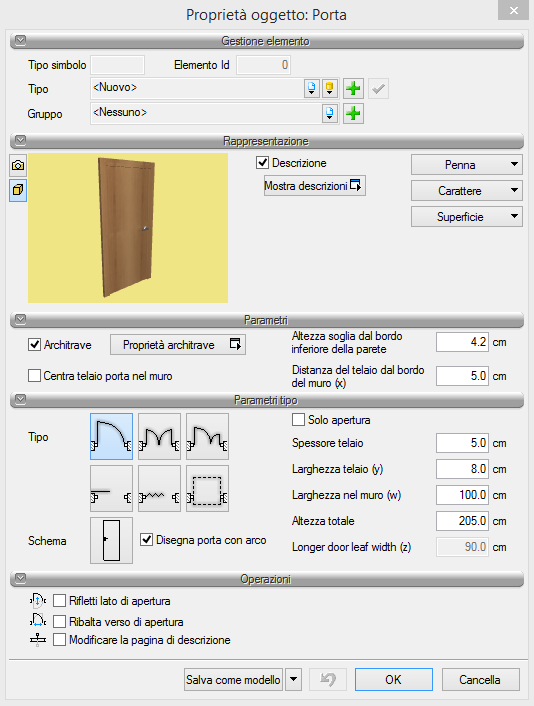534x706 pixels.
Task: Expand arrow next to Salva come modello
Action: click(x=294, y=679)
